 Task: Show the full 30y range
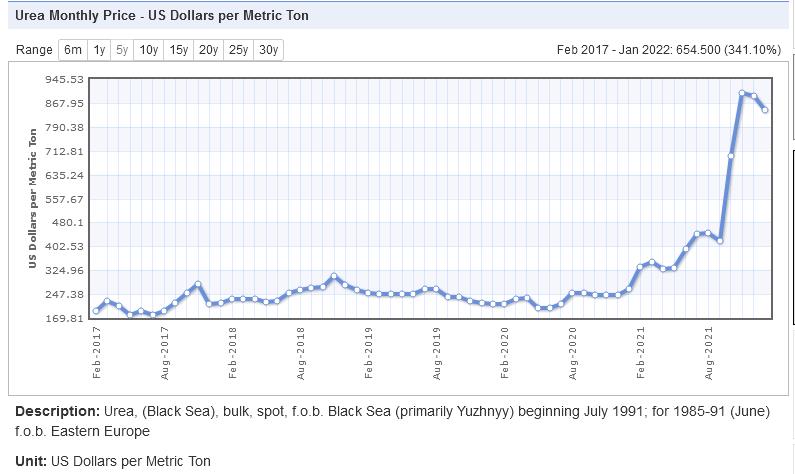[x=268, y=50]
